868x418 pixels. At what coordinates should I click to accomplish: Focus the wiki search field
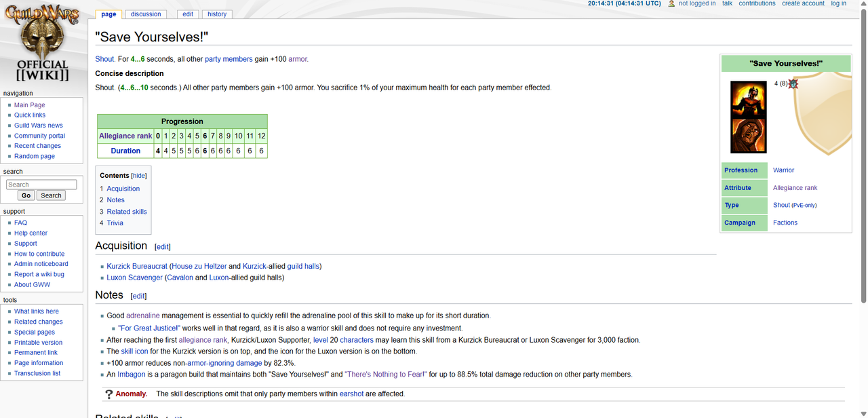41,185
